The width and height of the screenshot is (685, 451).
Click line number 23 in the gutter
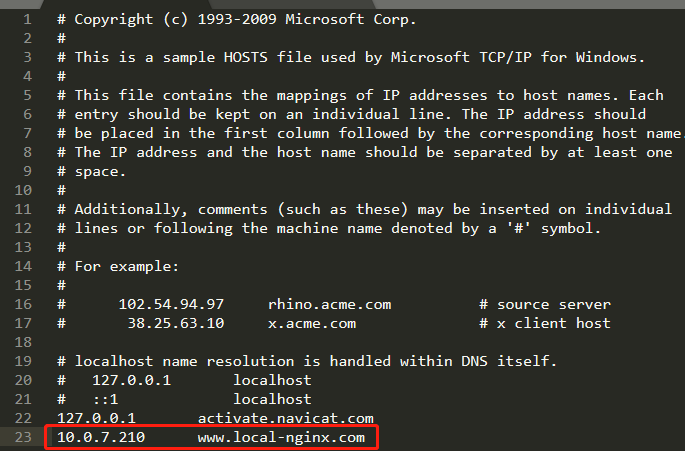[x=23, y=437]
